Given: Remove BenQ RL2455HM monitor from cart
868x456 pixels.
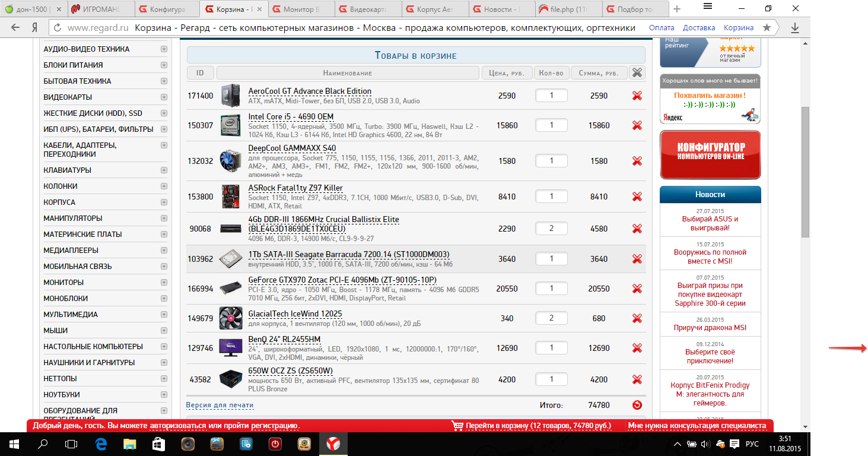Looking at the screenshot, I should (x=637, y=348).
